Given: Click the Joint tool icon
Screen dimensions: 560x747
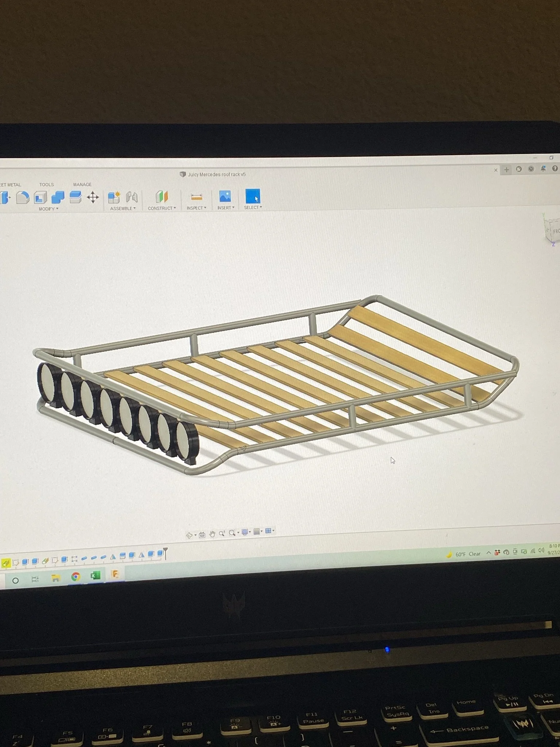Looking at the screenshot, I should click(132, 197).
